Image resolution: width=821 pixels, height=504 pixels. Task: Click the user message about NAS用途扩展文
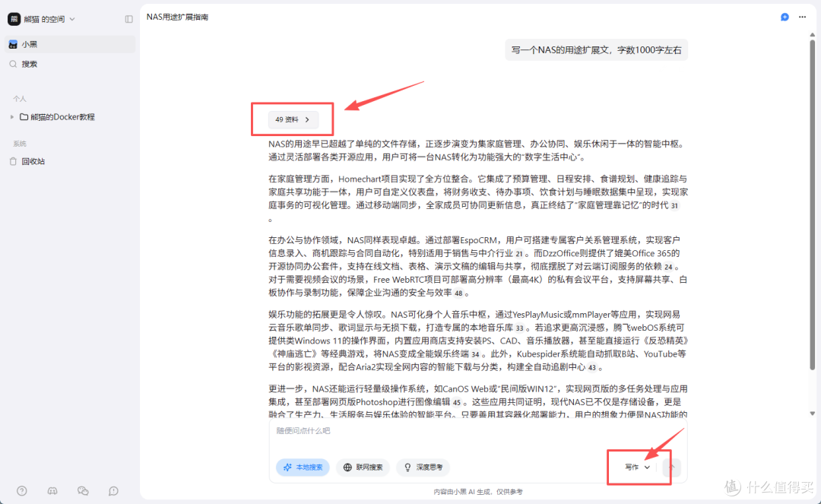point(596,50)
